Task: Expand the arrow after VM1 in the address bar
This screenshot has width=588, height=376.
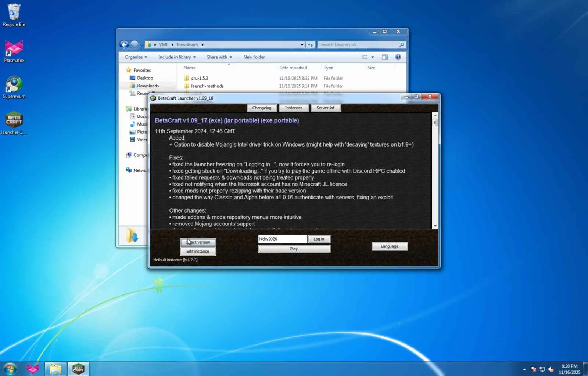Action: (172, 45)
